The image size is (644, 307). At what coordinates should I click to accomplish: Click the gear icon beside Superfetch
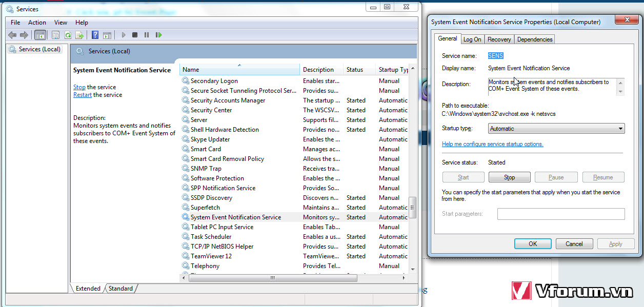coord(186,208)
